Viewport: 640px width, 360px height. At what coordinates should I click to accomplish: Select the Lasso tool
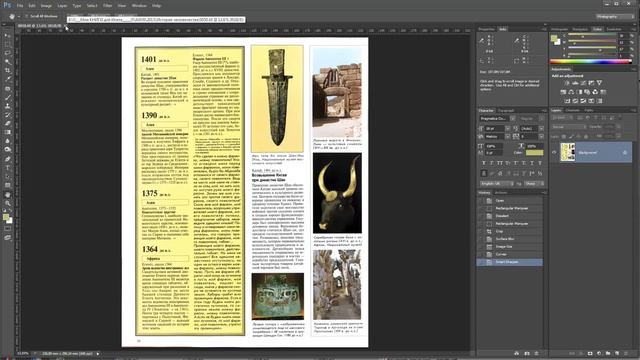click(x=7, y=53)
